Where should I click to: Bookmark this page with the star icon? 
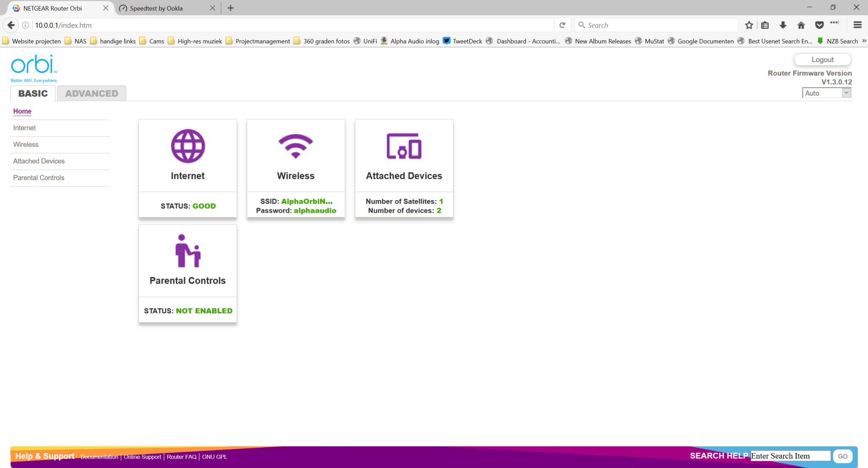point(749,25)
